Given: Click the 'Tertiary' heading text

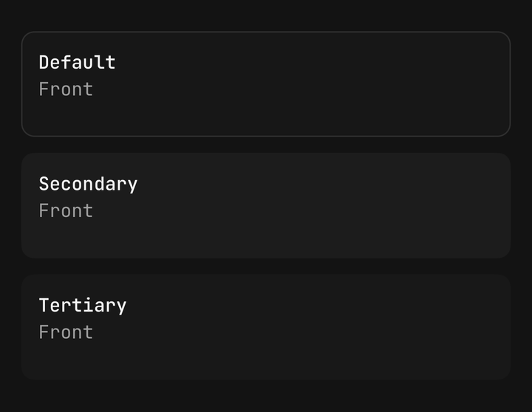Looking at the screenshot, I should point(83,306).
